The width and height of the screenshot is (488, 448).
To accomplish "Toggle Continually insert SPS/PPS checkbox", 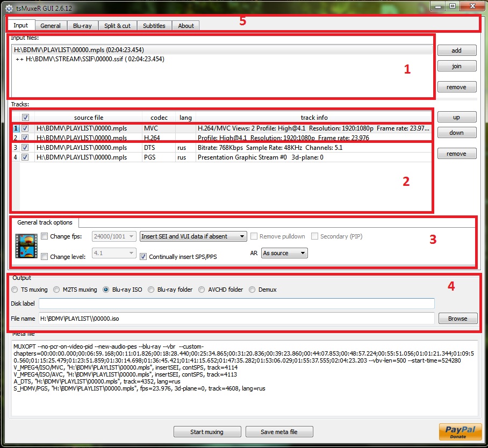I will (x=143, y=257).
